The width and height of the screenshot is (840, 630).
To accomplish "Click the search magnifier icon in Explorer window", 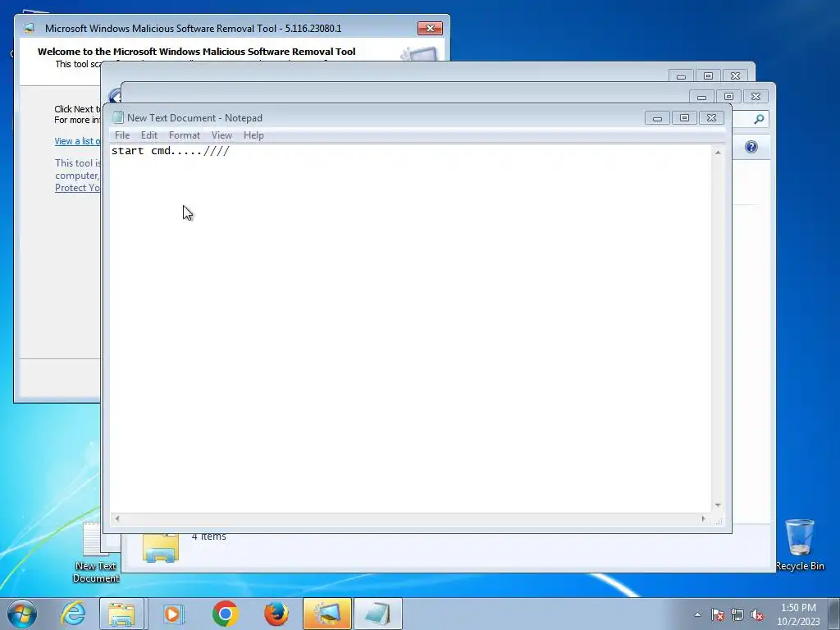I will (759, 119).
